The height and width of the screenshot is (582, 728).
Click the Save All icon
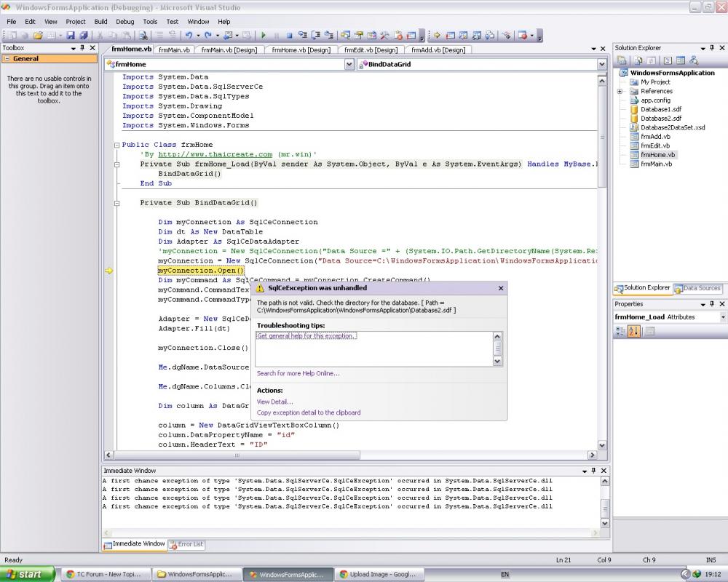coord(84,35)
